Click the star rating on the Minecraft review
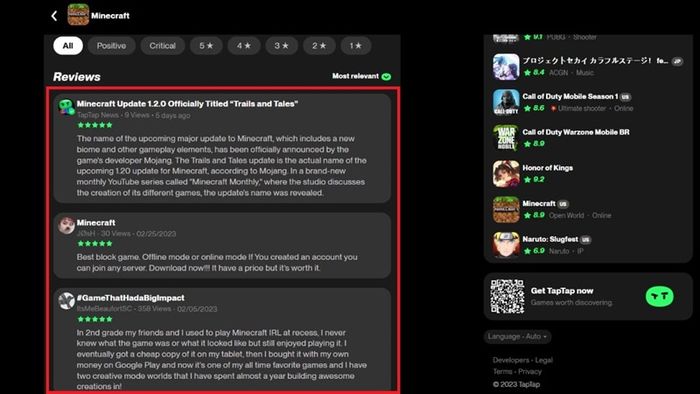The width and height of the screenshot is (700, 394). coord(95,244)
